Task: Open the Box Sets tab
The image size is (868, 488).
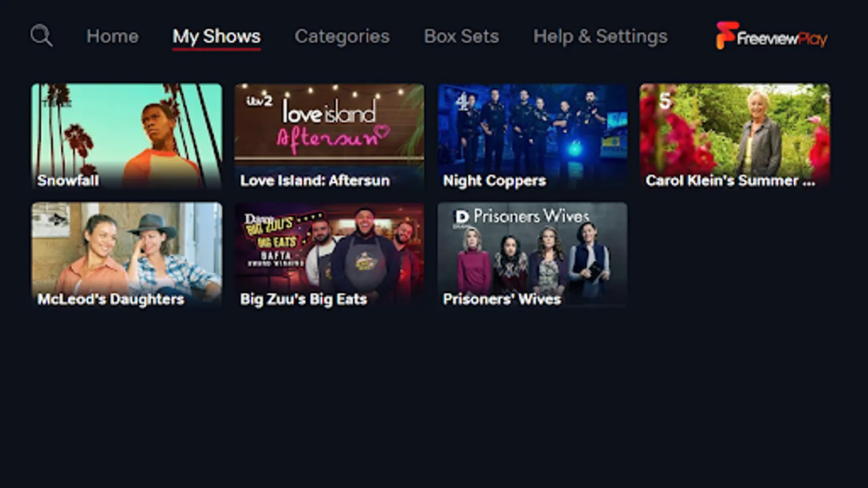Action: tap(461, 36)
